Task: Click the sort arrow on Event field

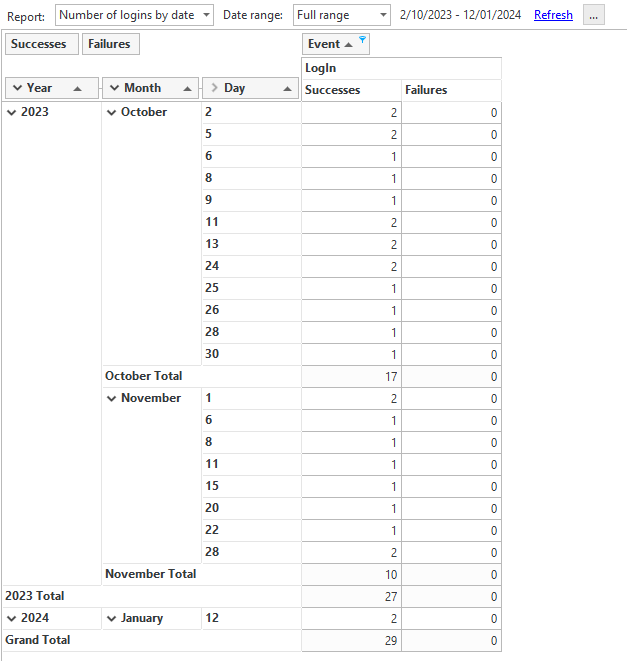Action: click(x=348, y=44)
